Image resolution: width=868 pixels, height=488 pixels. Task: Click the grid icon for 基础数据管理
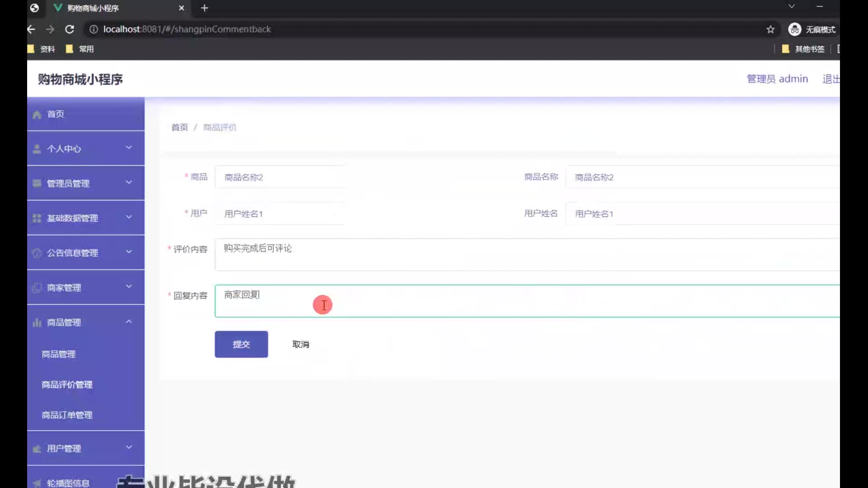(x=37, y=218)
